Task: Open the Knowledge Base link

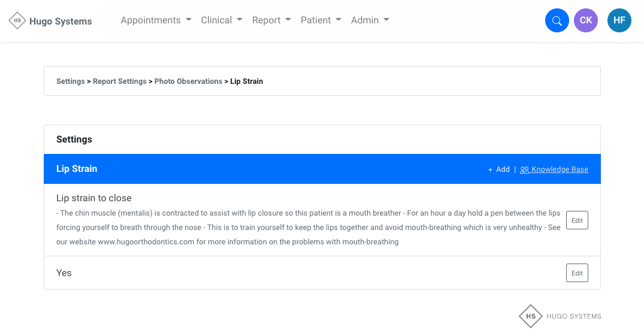Action: click(x=560, y=169)
